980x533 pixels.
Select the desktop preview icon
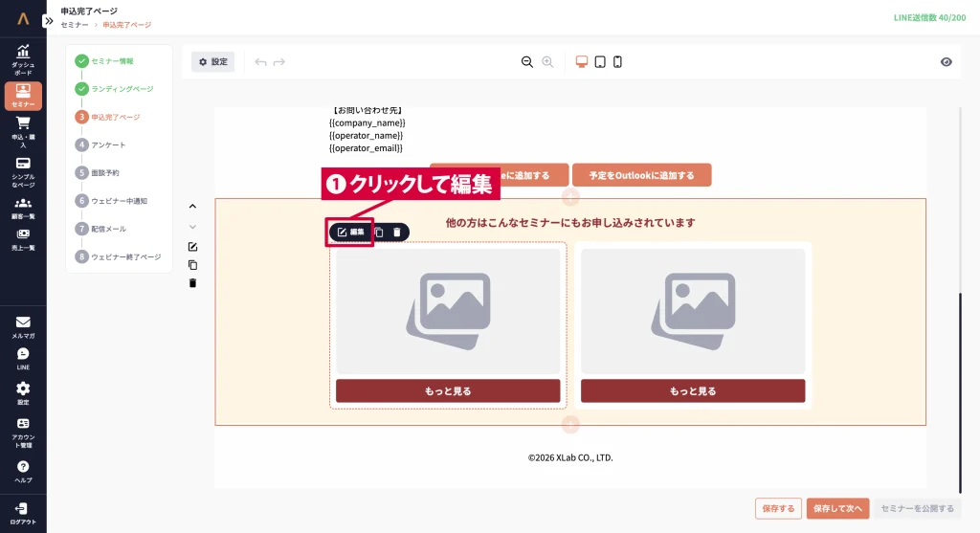click(x=582, y=62)
